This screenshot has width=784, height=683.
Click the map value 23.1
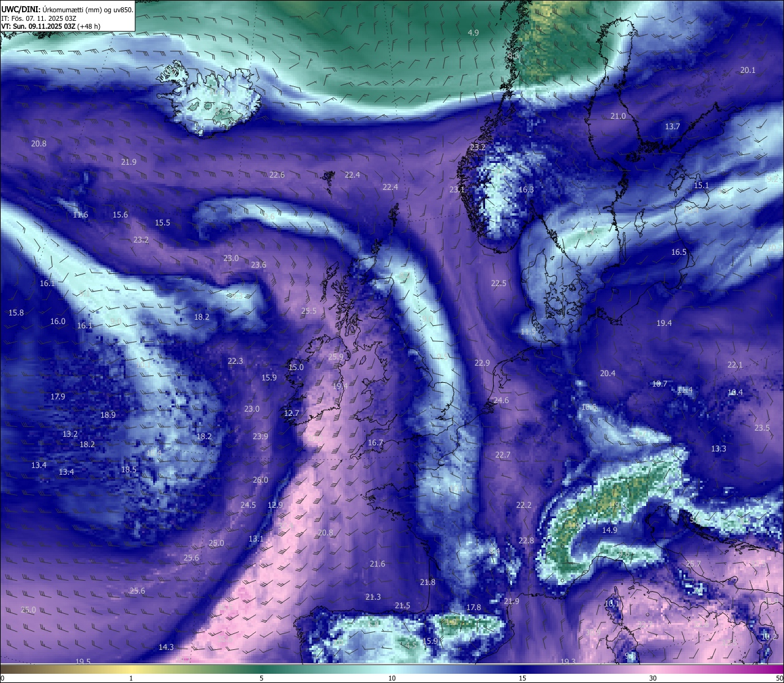point(457,190)
